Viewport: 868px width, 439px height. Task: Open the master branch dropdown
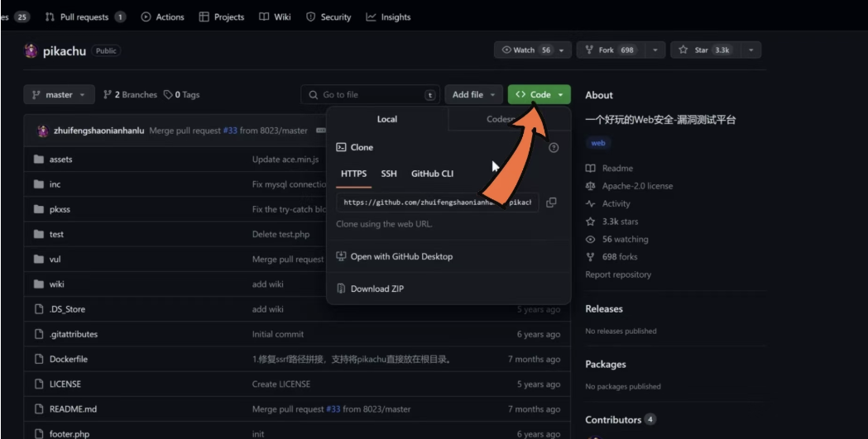coord(60,94)
